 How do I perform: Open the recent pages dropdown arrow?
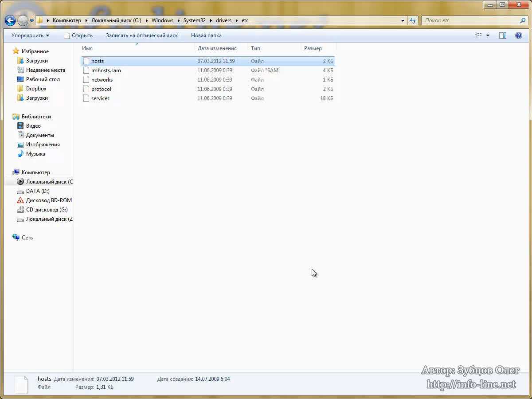31,21
